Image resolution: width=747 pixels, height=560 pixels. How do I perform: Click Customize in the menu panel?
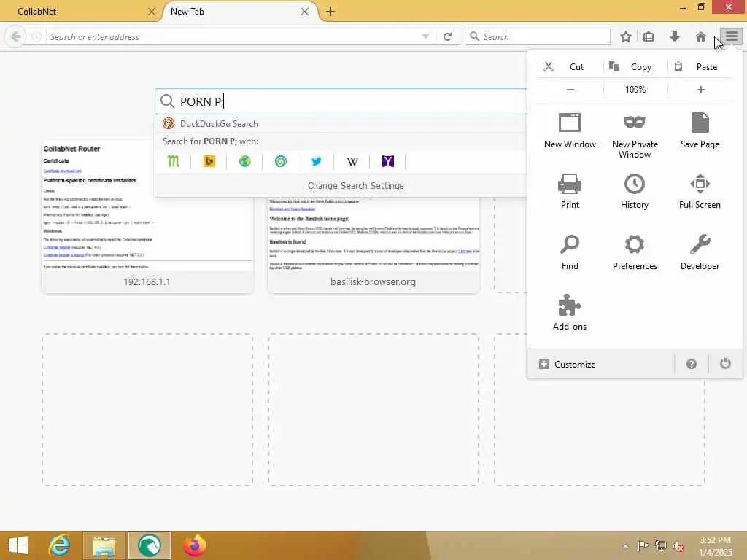tap(601, 364)
